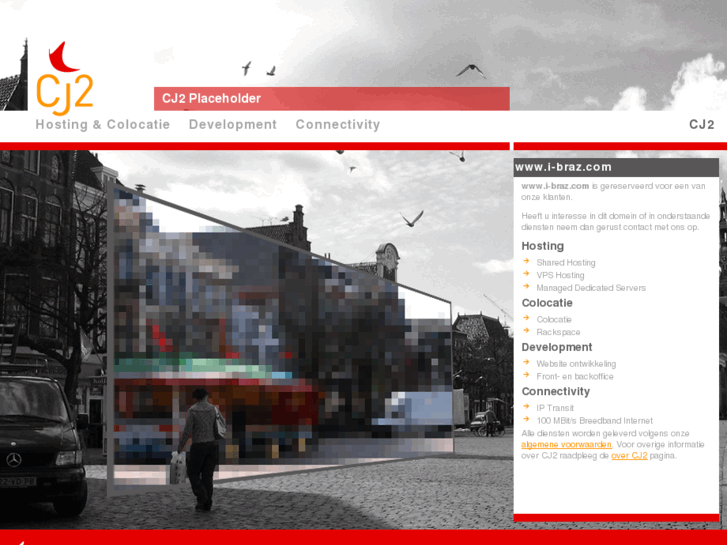The image size is (727, 545).
Task: Click the arrow bullet beside Rackspace
Action: [x=526, y=330]
